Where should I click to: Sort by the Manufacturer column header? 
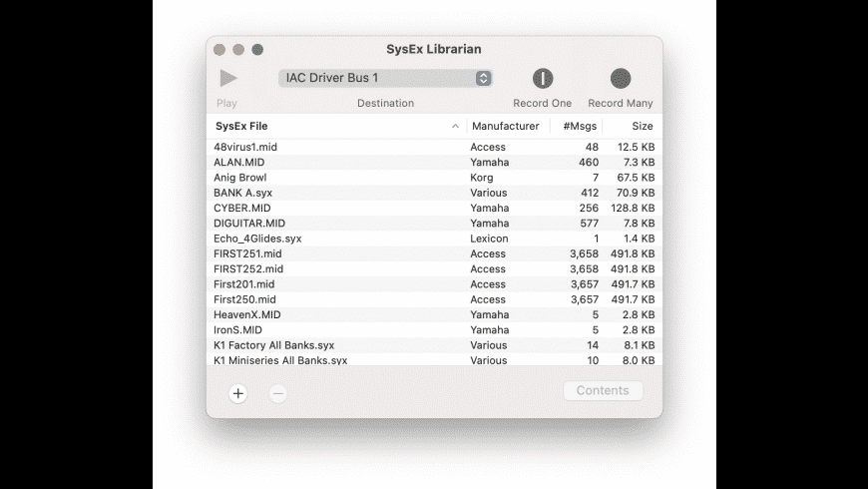tap(506, 126)
